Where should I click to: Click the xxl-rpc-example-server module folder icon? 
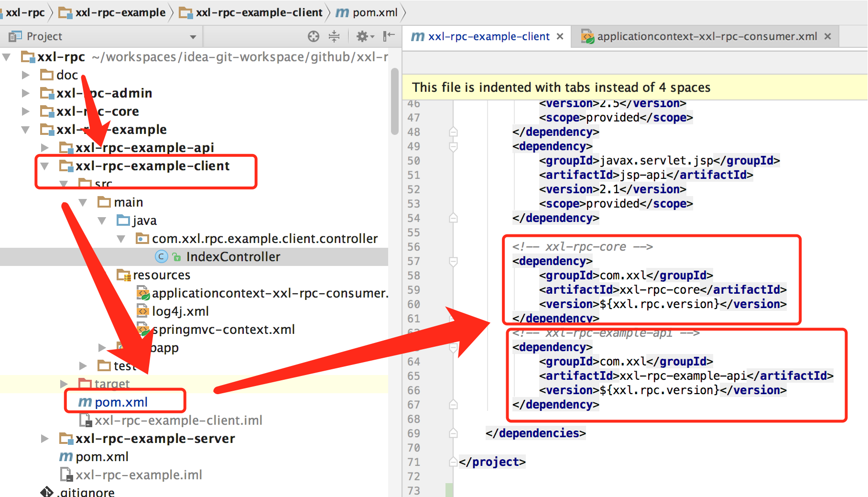(66, 439)
